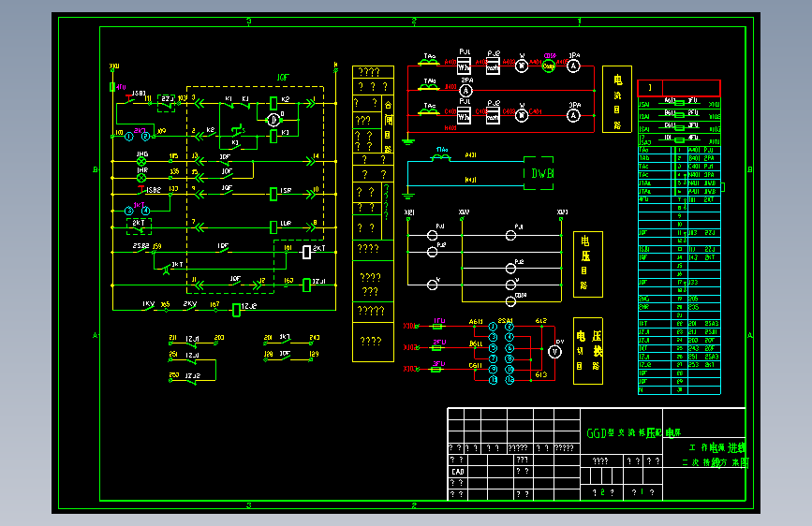This screenshot has height=526, width=812.
Task: Click the 2KV contact symbol
Action: (190, 307)
